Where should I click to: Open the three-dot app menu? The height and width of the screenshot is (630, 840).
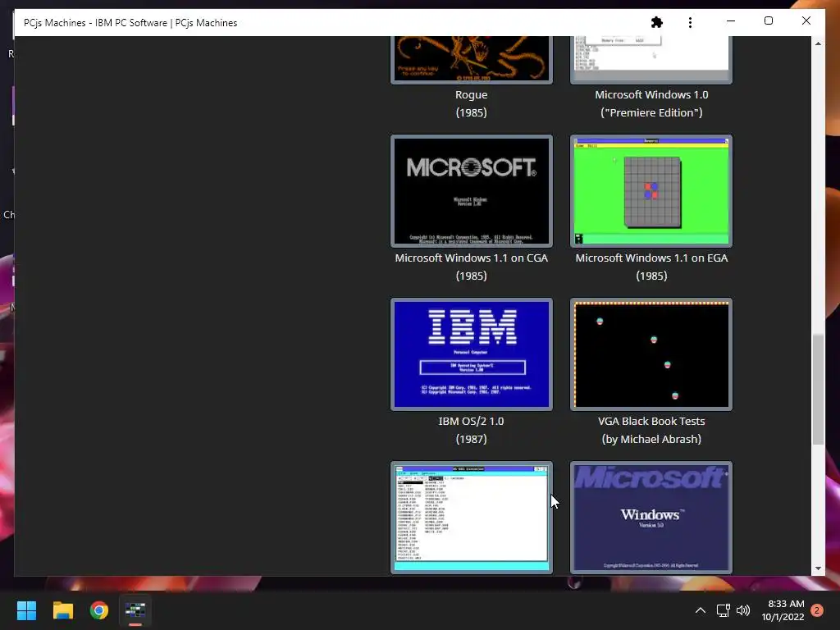pos(690,22)
